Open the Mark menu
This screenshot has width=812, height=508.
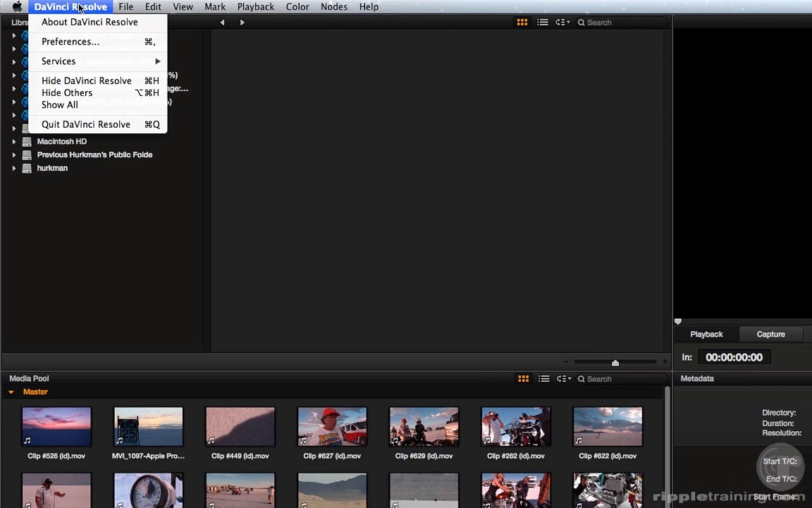click(215, 7)
